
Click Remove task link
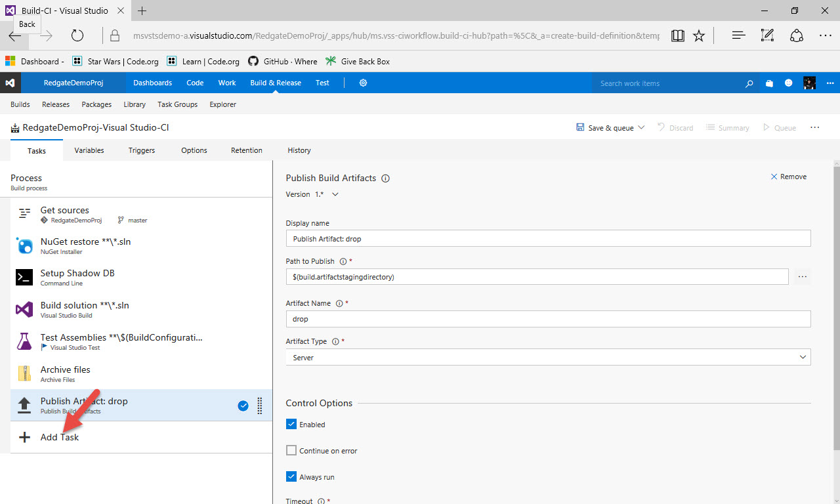coord(788,177)
